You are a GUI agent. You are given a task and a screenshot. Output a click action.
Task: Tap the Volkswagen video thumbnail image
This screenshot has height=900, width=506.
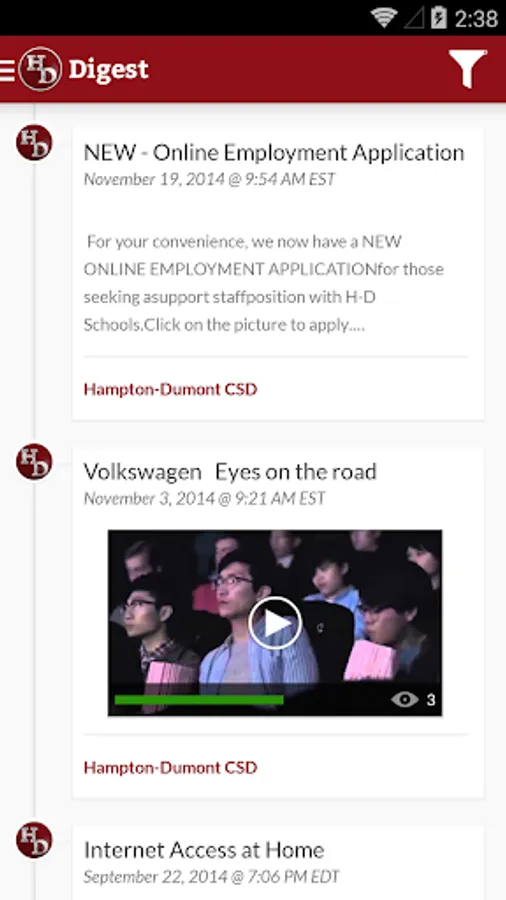click(275, 623)
